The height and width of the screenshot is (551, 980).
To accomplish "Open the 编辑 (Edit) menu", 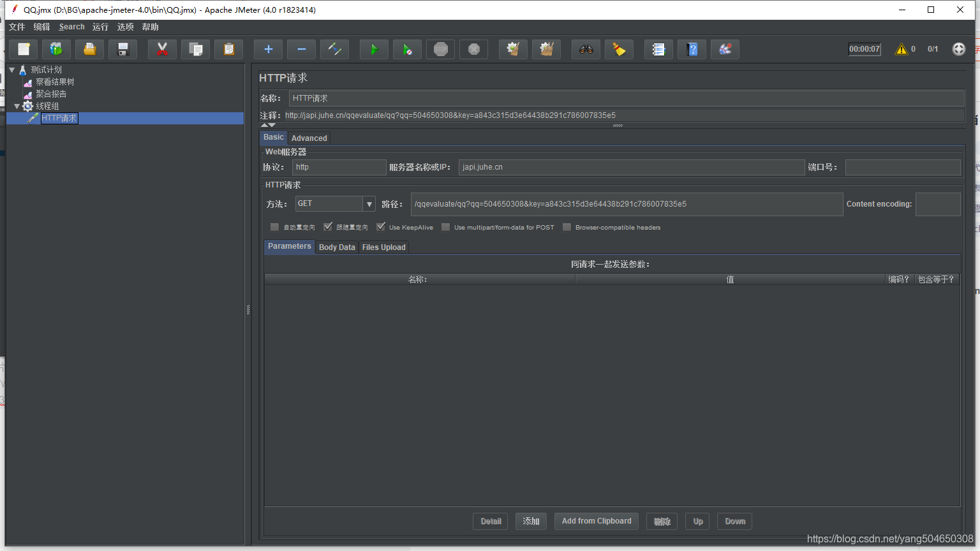I will (41, 27).
